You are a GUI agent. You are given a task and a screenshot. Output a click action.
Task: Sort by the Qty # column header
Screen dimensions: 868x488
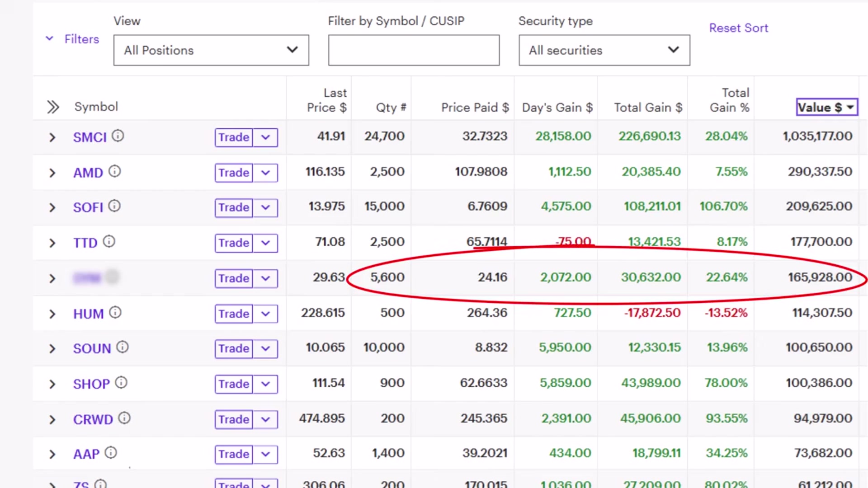[391, 108]
